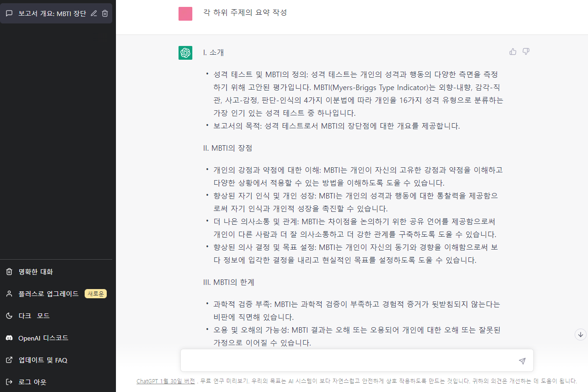588x392 pixels.
Task: Click the moon icon beside 다크 모드
Action: click(9, 316)
